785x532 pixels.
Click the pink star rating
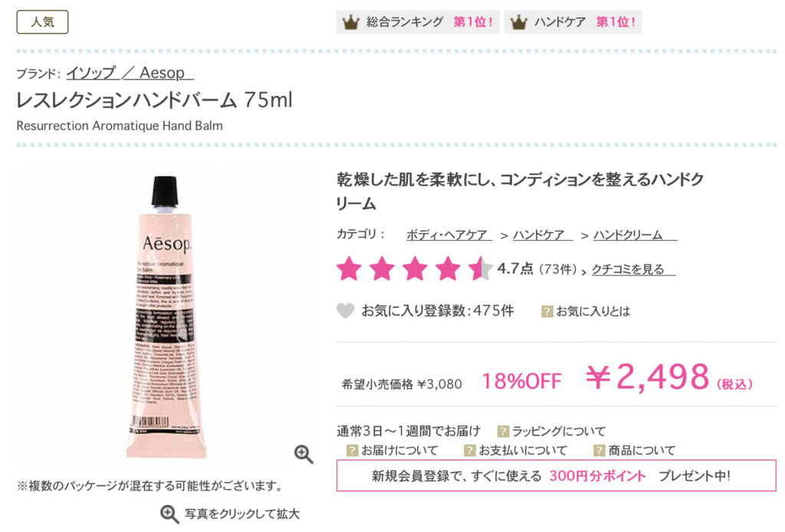coord(415,268)
